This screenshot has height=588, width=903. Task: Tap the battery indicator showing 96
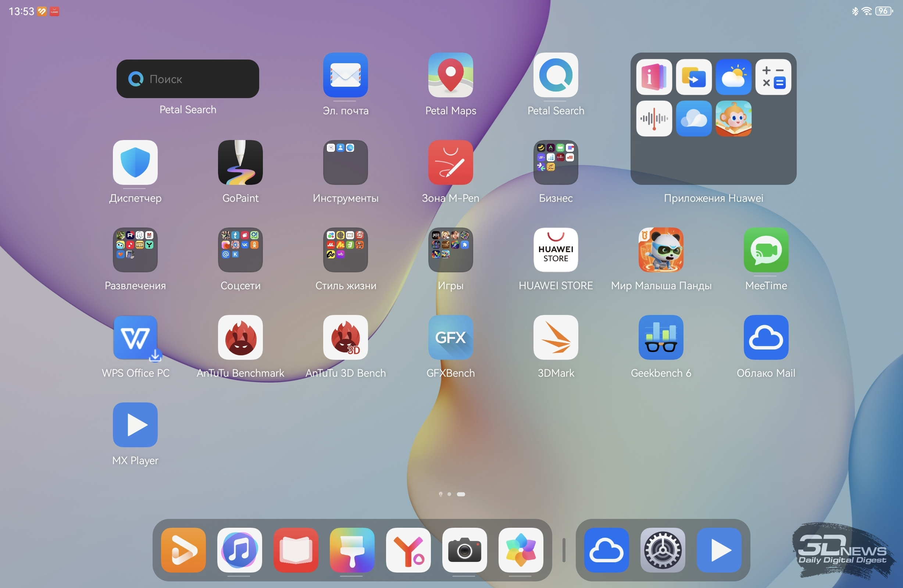click(x=884, y=11)
